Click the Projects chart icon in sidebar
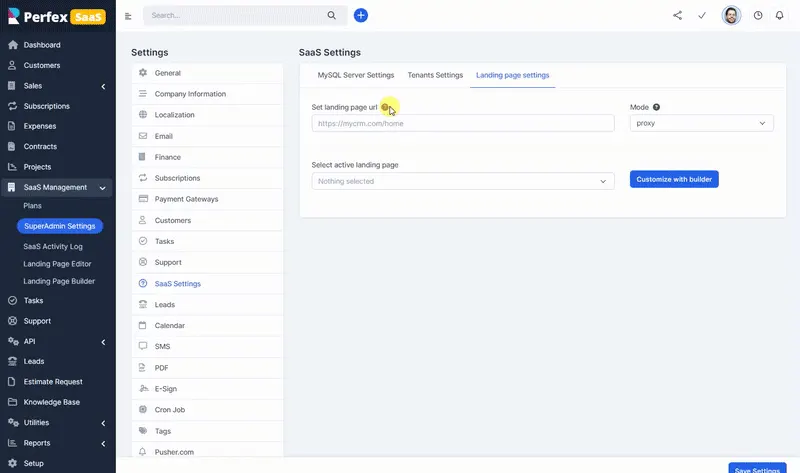The width and height of the screenshot is (800, 473). (12, 167)
